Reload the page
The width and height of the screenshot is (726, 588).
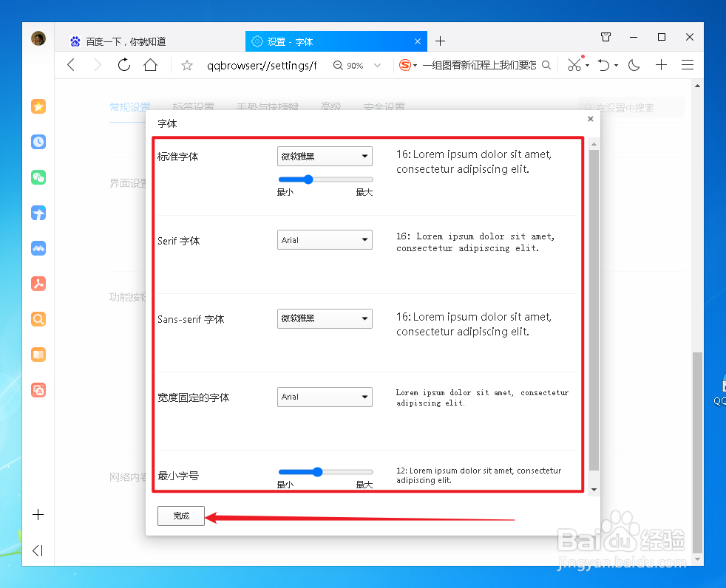pyautogui.click(x=124, y=65)
